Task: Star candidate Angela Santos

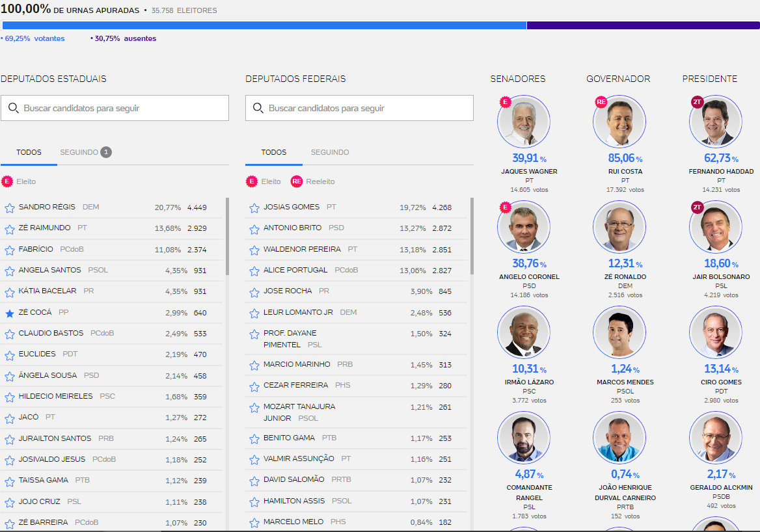Action: [x=10, y=271]
